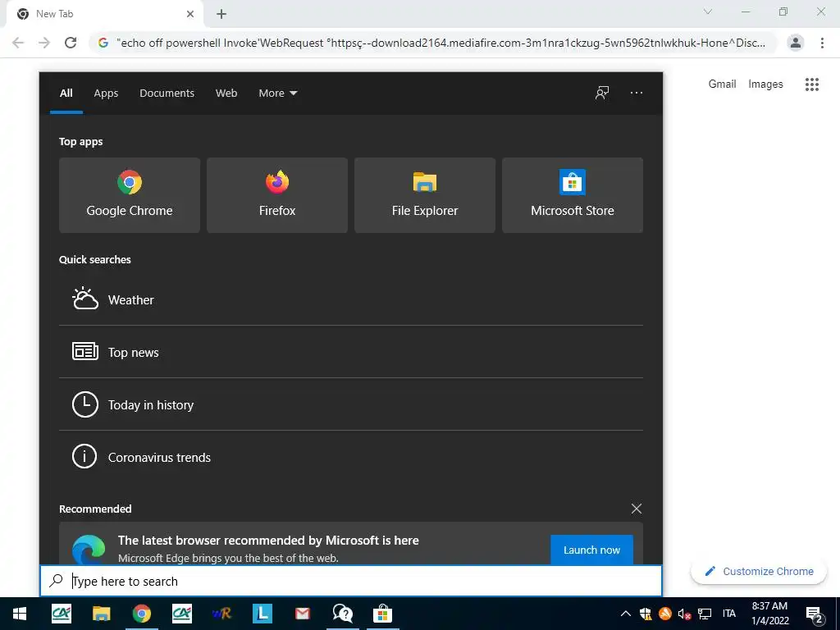Image resolution: width=840 pixels, height=630 pixels.
Task: Switch to the Web search tab
Action: (226, 94)
